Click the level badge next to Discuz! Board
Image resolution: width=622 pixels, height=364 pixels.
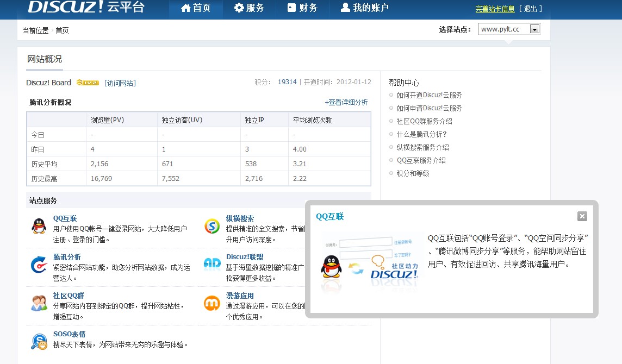88,83
